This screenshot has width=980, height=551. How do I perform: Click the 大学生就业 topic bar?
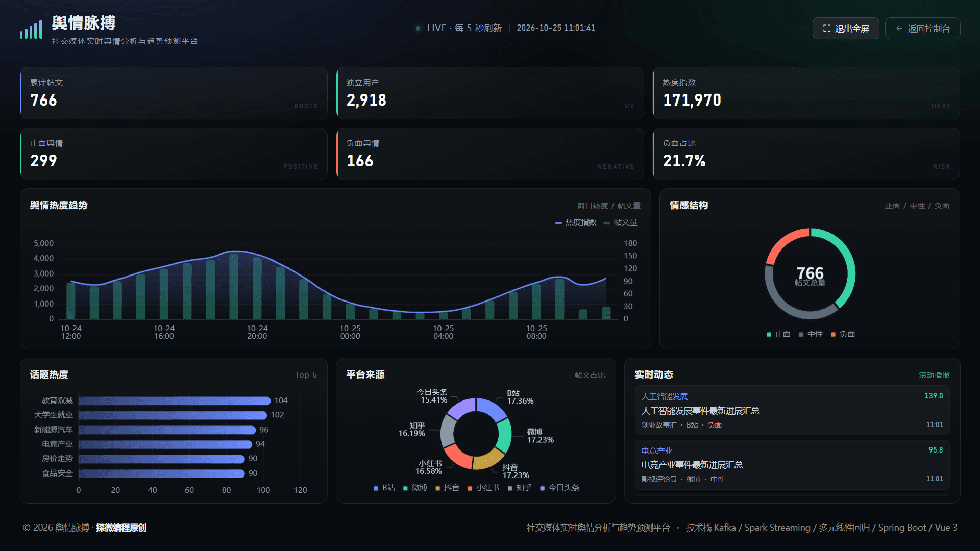pos(173,415)
